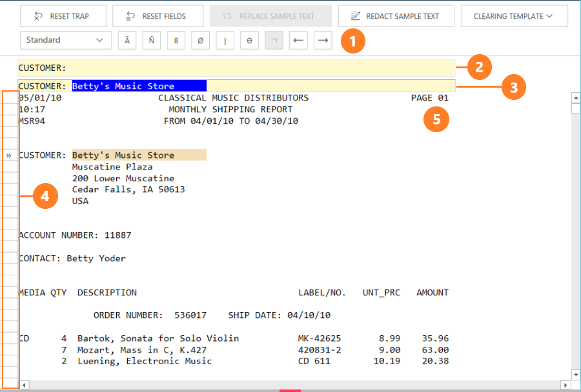This screenshot has height=392, width=581.
Task: Expand the Standard trap type dropdown
Action: (64, 40)
